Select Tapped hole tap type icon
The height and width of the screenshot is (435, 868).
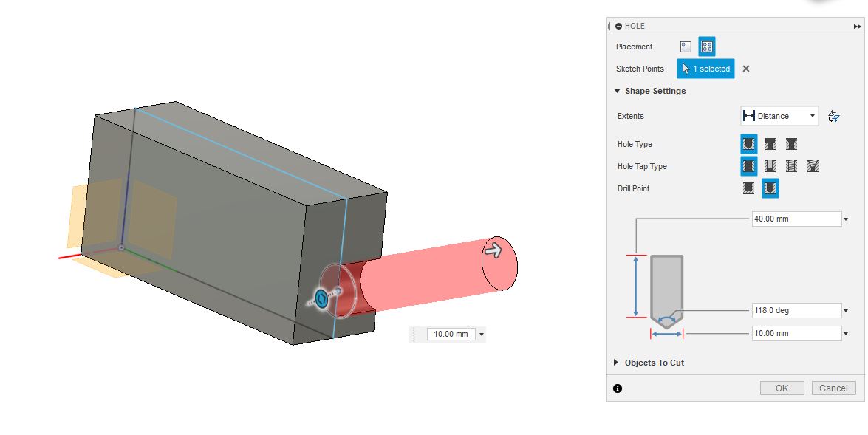(x=792, y=166)
